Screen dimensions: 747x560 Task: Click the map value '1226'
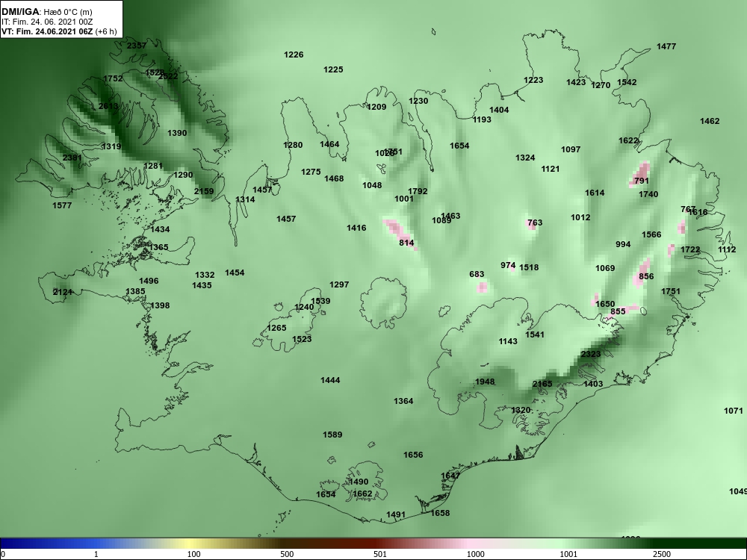coord(294,55)
